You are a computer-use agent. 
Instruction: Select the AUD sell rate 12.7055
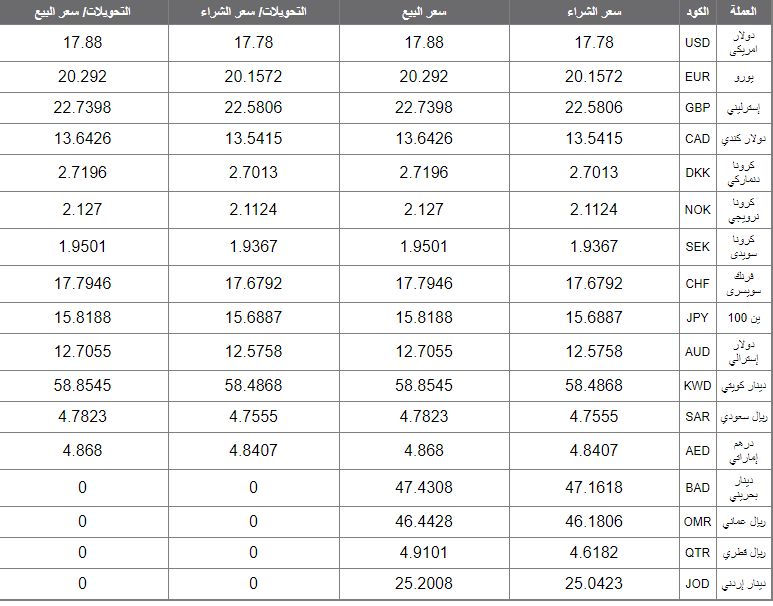423,352
